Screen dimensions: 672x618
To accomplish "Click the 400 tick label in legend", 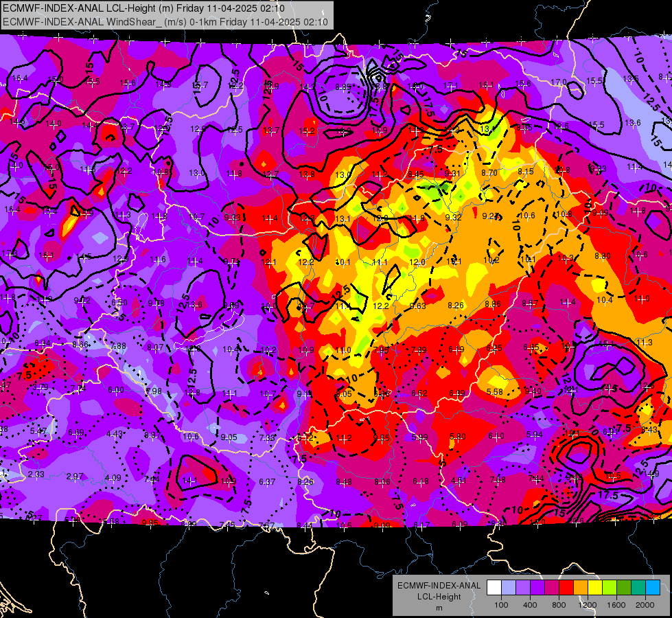I will [x=530, y=605].
